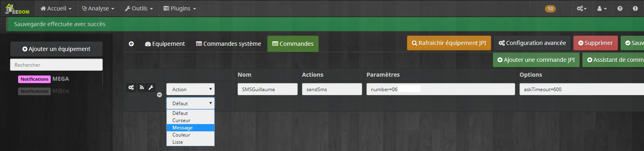Toggle the Défaut subtype dropdown
The height and width of the screenshot is (151, 644).
[191, 103]
